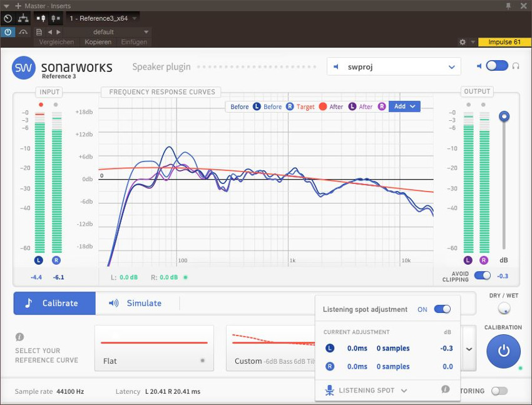Click the yellow Impulse 61 button

click(504, 42)
